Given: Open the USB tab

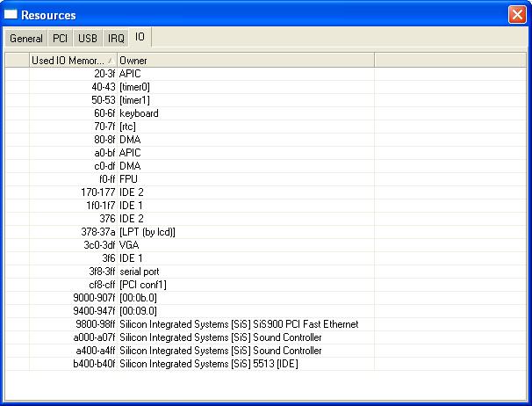Looking at the screenshot, I should tap(88, 38).
